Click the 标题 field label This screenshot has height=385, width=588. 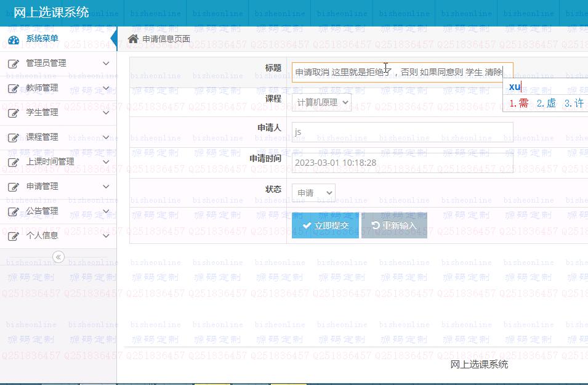pos(273,68)
